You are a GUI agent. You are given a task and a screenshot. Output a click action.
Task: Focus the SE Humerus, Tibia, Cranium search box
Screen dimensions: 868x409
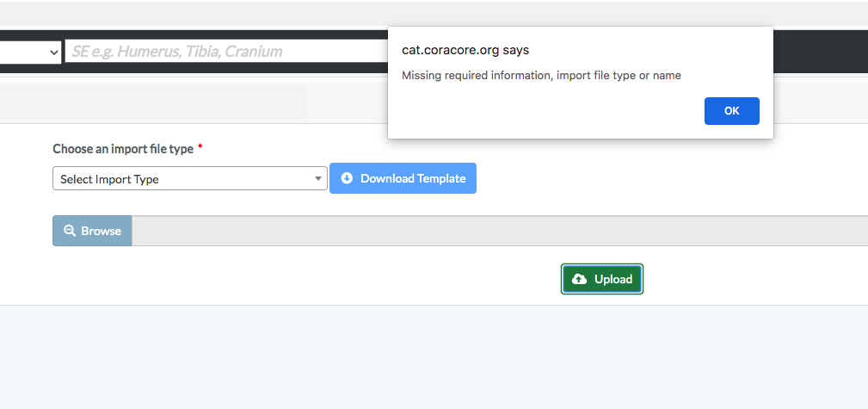(x=227, y=52)
